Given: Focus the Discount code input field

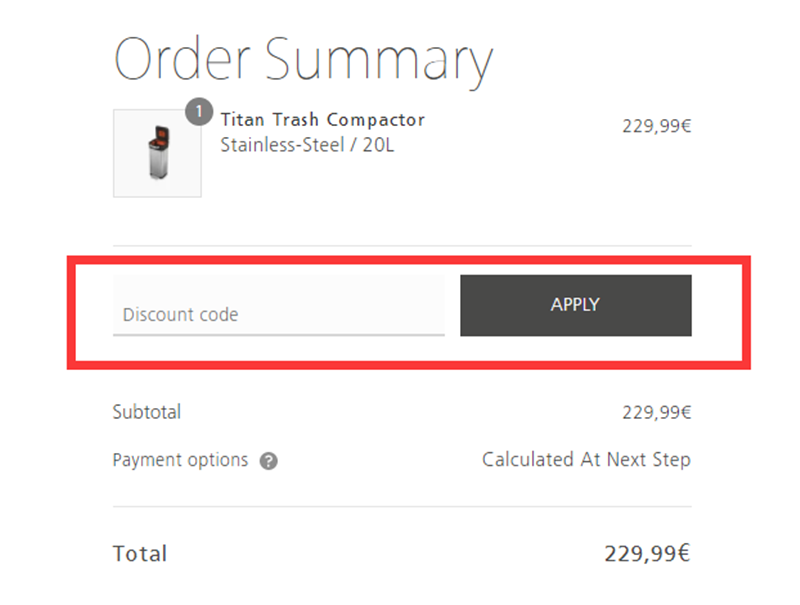Looking at the screenshot, I should 279,305.
